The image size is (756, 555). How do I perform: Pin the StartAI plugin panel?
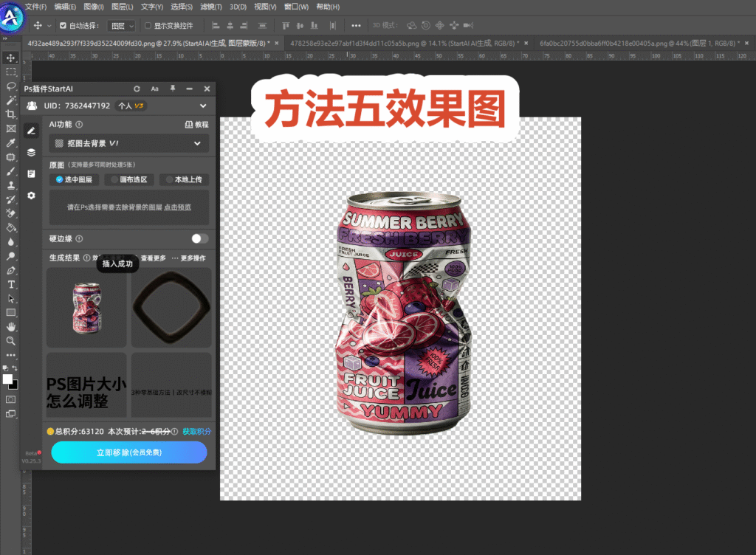tap(173, 89)
